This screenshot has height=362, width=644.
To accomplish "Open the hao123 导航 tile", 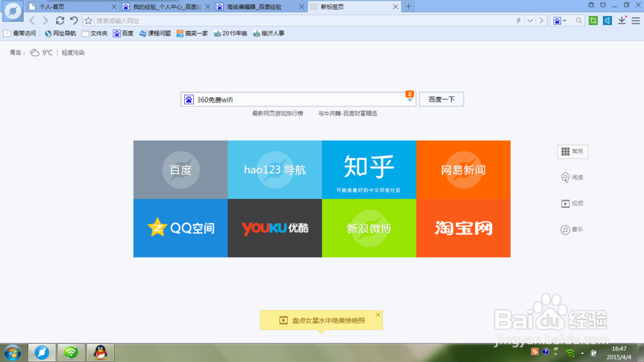I will click(275, 169).
